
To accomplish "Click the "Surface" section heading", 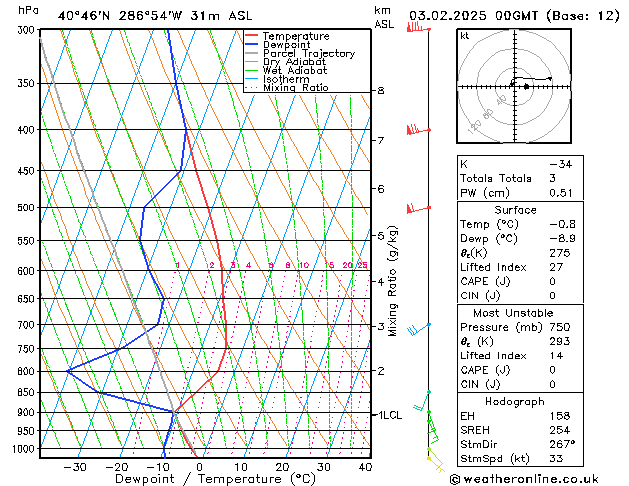I will [x=515, y=210].
